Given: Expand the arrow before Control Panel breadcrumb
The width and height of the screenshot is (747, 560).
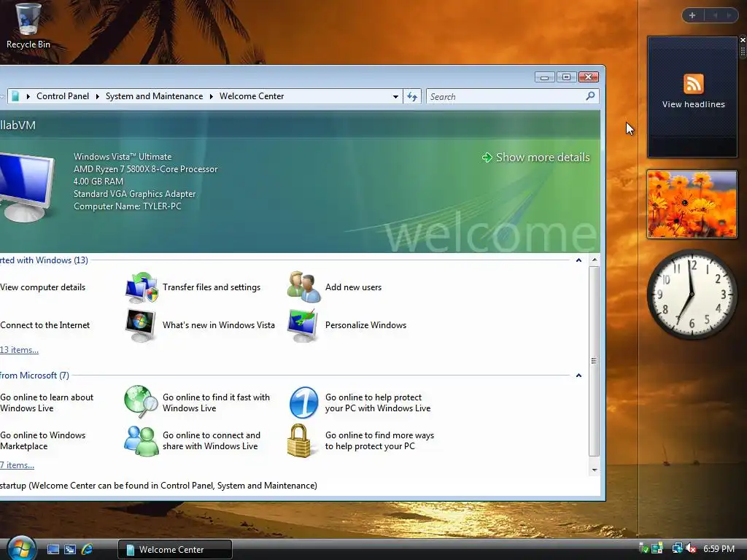Looking at the screenshot, I should coord(28,96).
